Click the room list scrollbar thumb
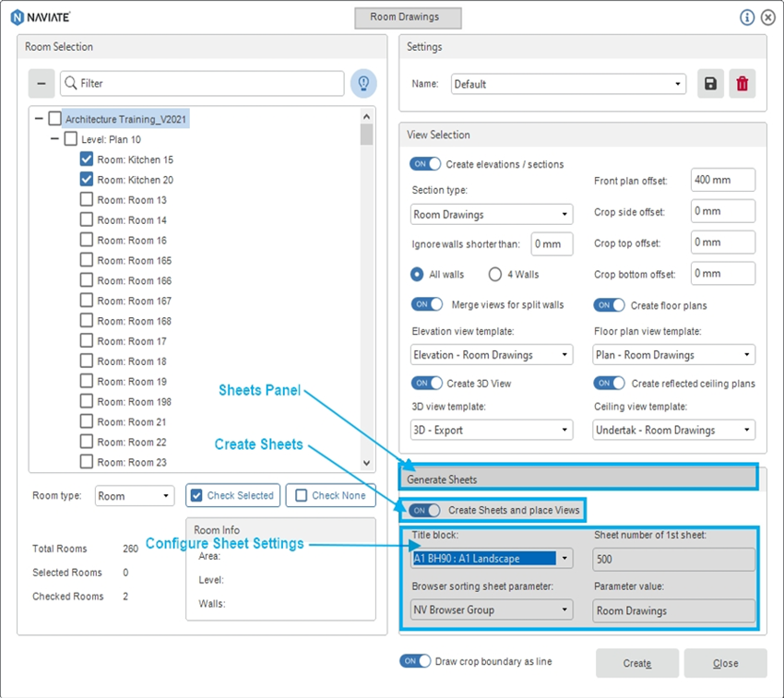 pos(366,135)
